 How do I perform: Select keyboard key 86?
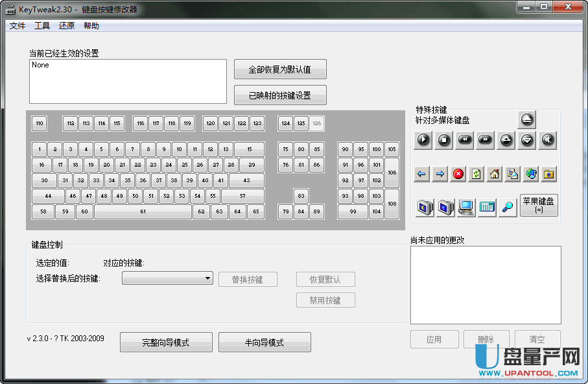coord(317,165)
